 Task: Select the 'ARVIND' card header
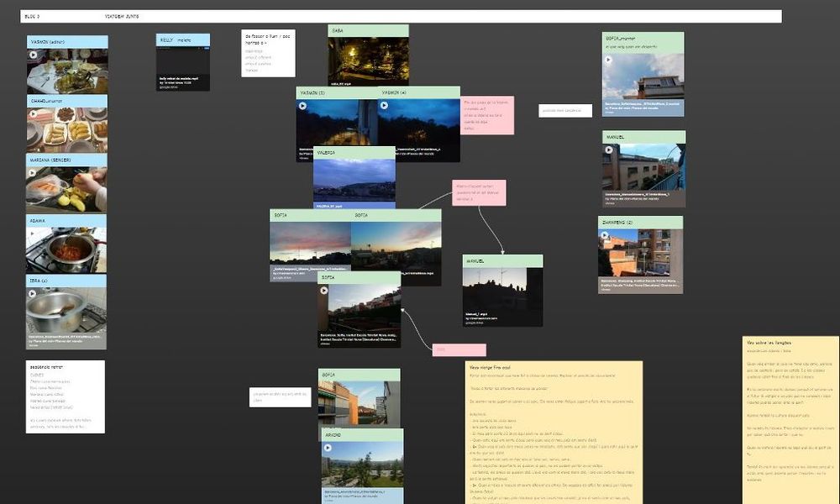[x=363, y=435]
